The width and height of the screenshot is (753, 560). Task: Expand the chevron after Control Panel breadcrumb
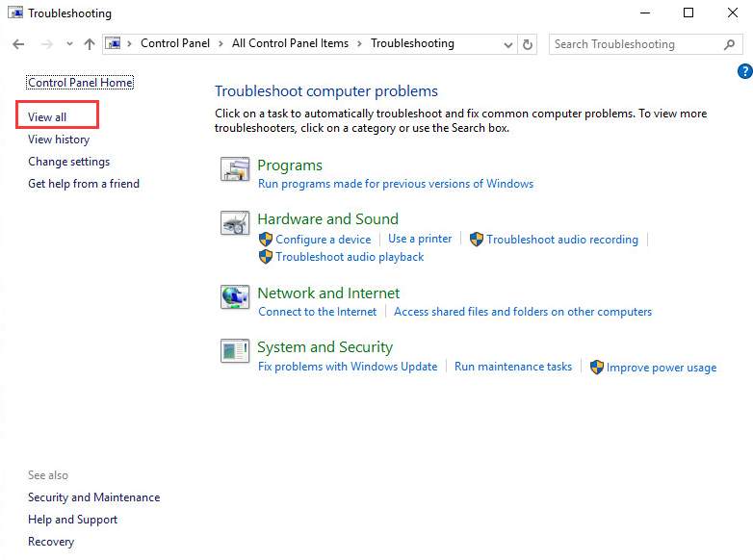[221, 43]
